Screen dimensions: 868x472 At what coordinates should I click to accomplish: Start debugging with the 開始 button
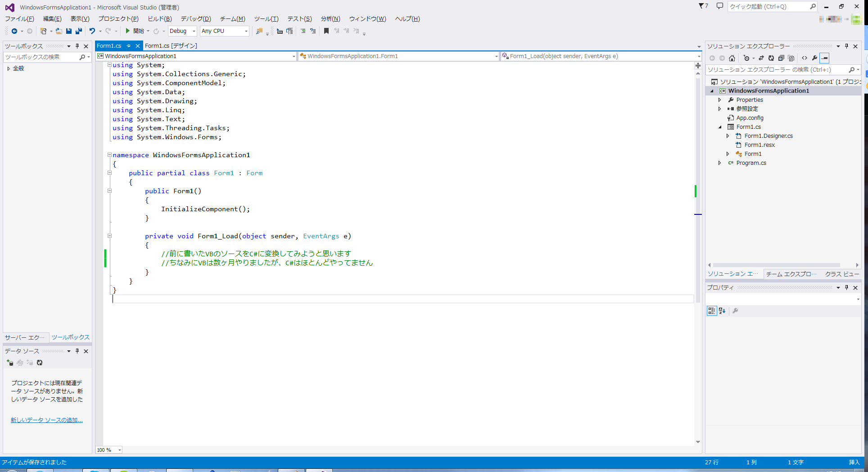point(135,31)
